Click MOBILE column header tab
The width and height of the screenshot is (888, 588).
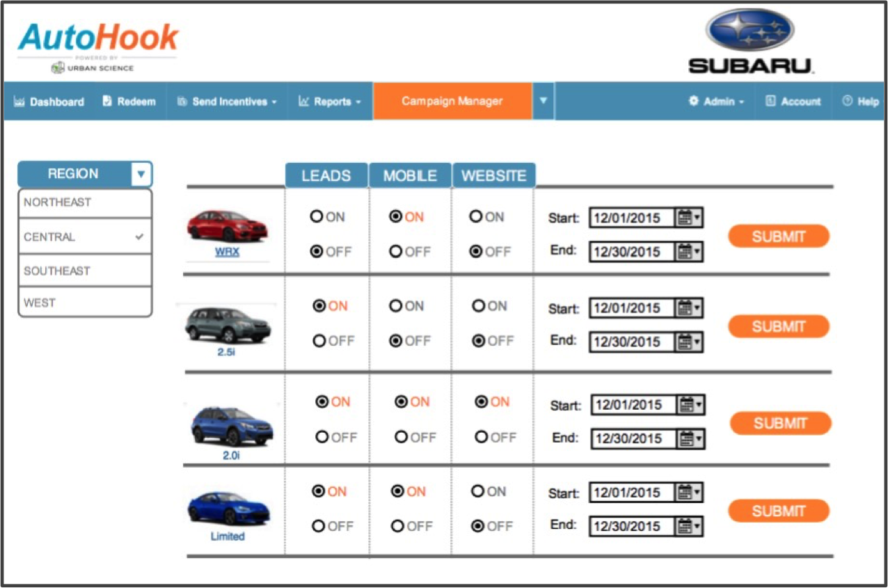pyautogui.click(x=411, y=175)
